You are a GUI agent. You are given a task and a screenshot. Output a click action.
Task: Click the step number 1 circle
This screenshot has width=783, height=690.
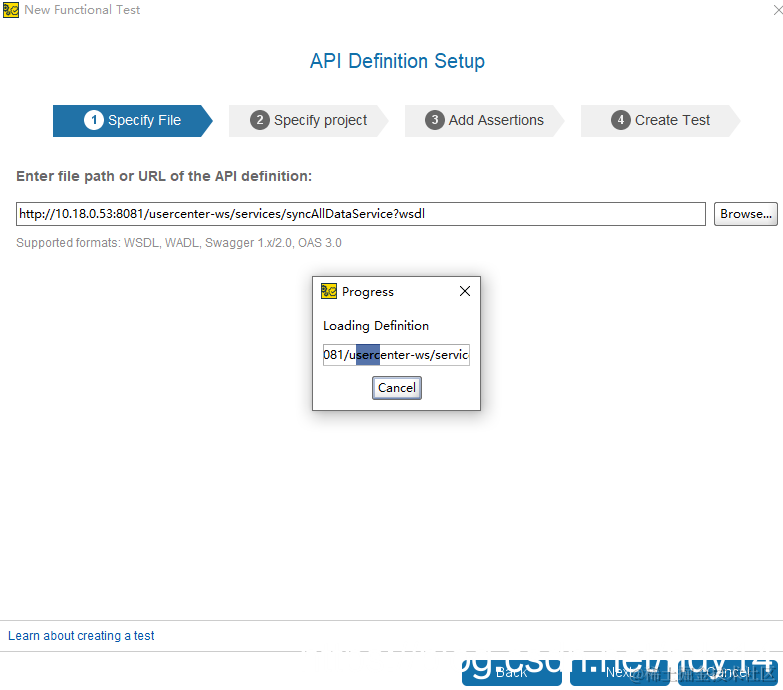click(94, 120)
